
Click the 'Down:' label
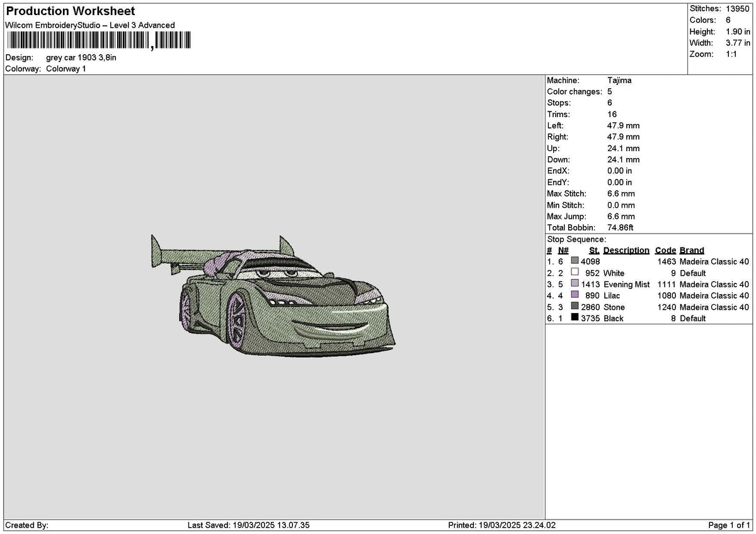point(559,160)
